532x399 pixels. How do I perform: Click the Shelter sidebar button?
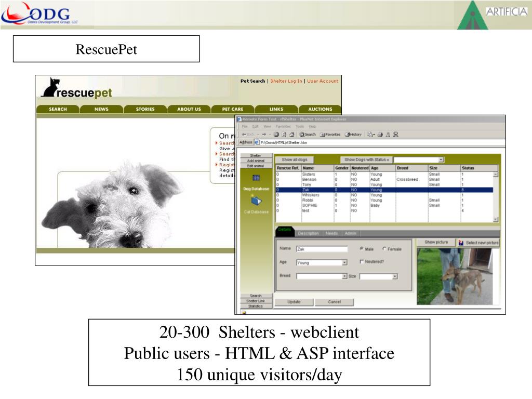[x=256, y=155]
